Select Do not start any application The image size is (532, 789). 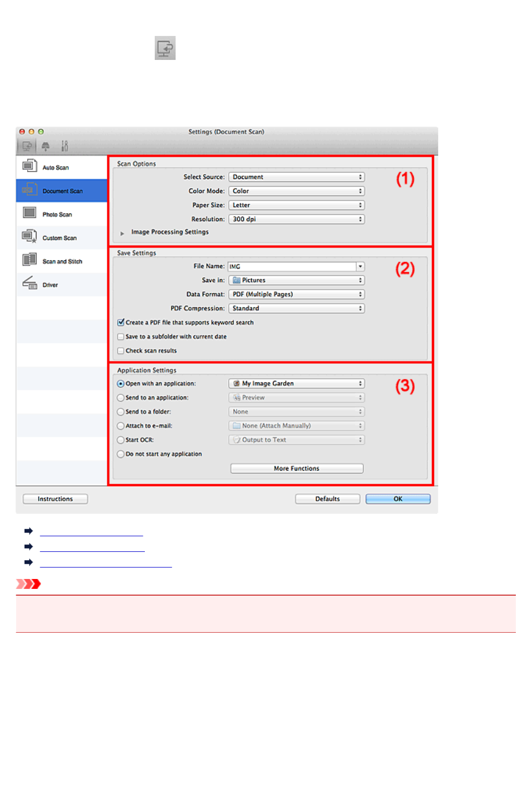121,454
